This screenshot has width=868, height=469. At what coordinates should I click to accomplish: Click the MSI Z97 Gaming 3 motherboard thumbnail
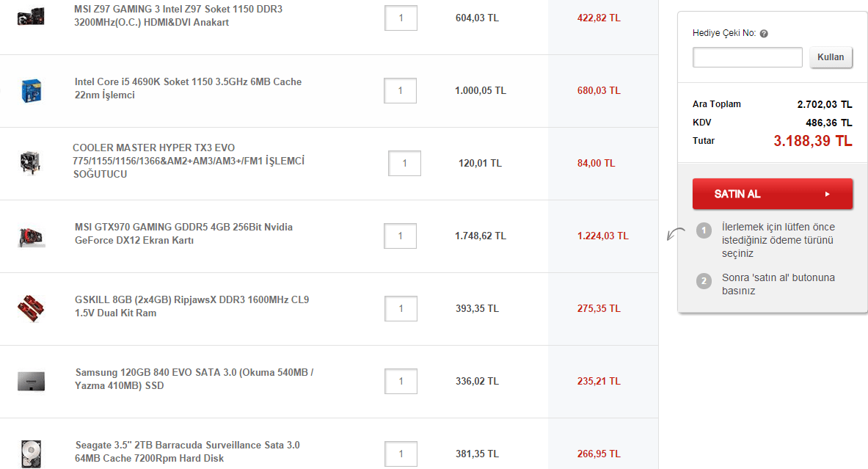point(31,15)
